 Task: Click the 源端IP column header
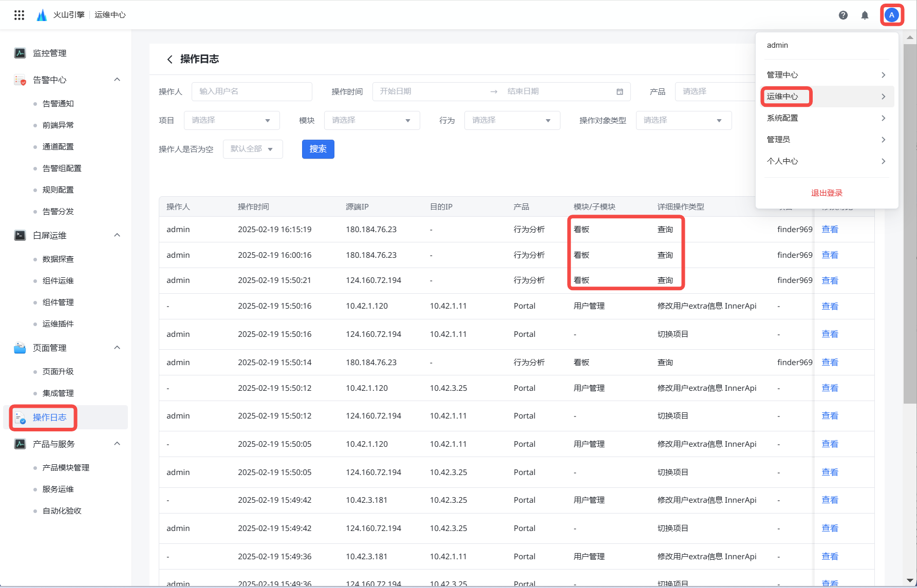point(357,207)
